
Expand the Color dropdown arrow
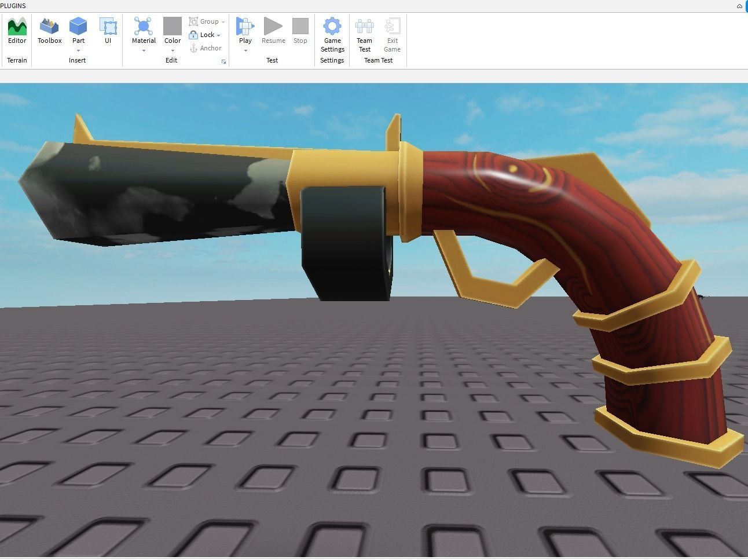point(173,50)
